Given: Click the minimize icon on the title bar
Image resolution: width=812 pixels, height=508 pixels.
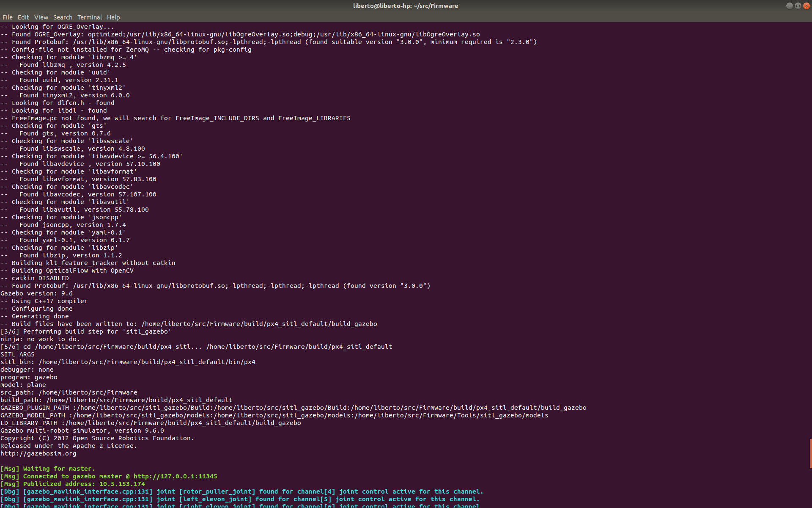Looking at the screenshot, I should (x=789, y=6).
